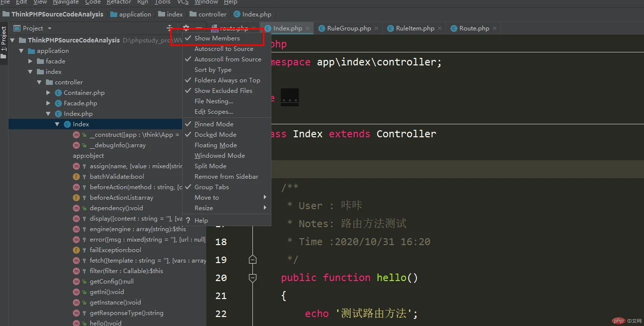Expand the facade folder node
This screenshot has height=326, width=644.
(30, 61)
